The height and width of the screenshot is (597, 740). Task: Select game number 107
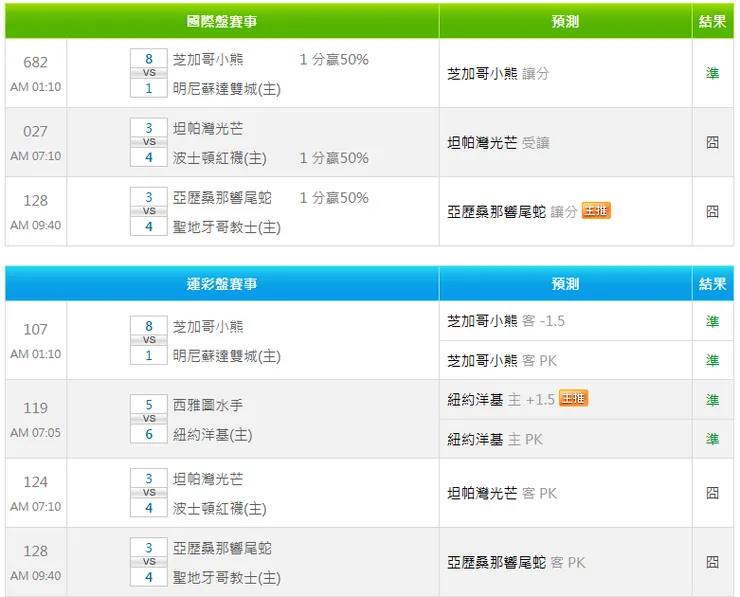point(35,329)
